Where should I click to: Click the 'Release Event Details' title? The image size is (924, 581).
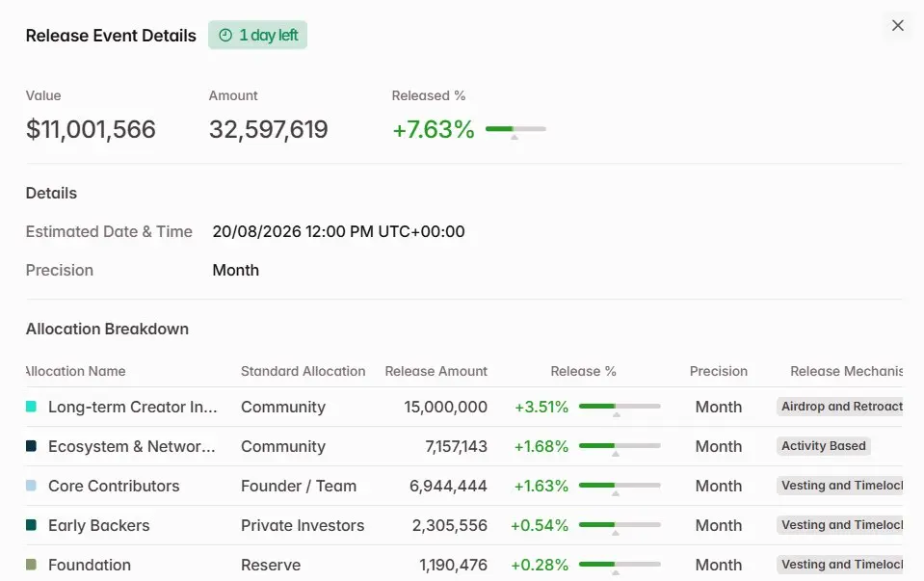(x=111, y=36)
